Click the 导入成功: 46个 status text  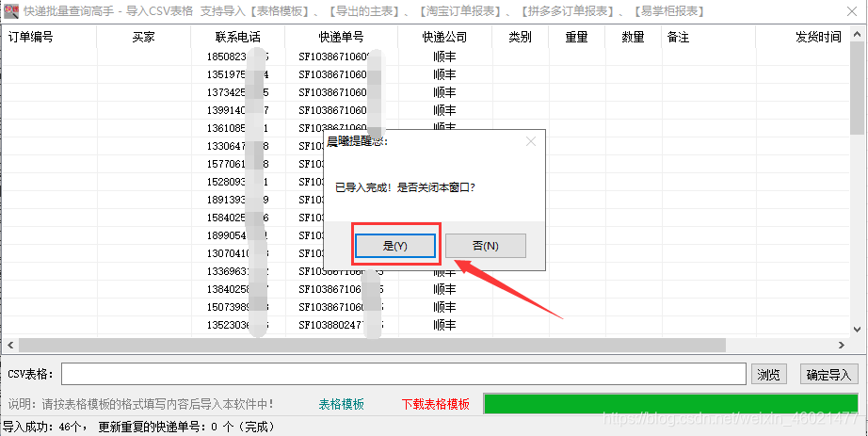44,428
